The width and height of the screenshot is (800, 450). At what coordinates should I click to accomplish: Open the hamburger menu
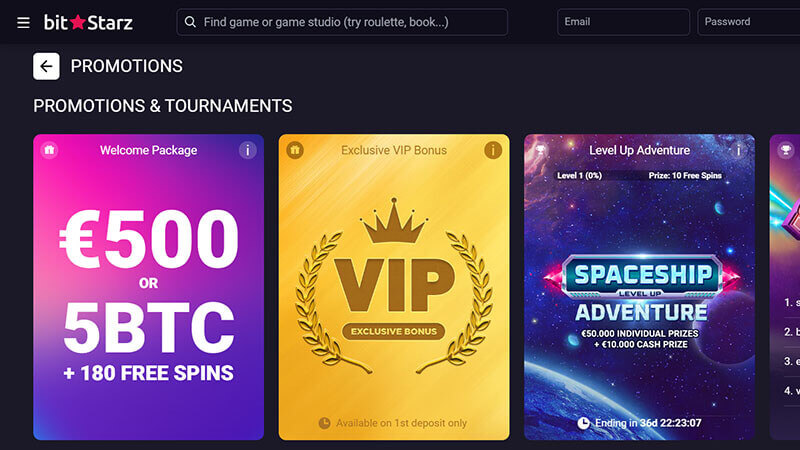click(23, 22)
